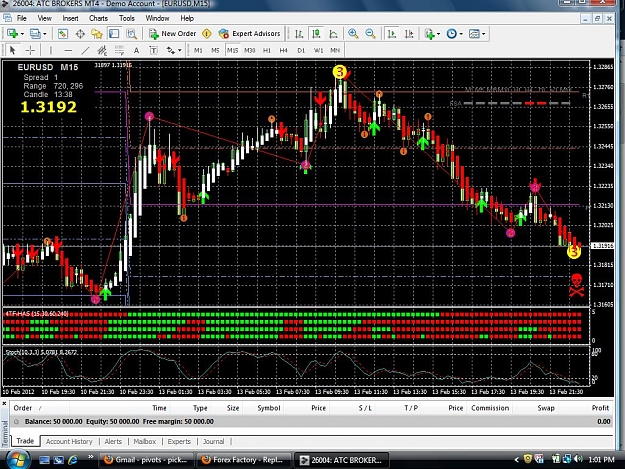The image size is (625, 469).
Task: Switch chart to M1 timeframe
Action: pyautogui.click(x=198, y=51)
